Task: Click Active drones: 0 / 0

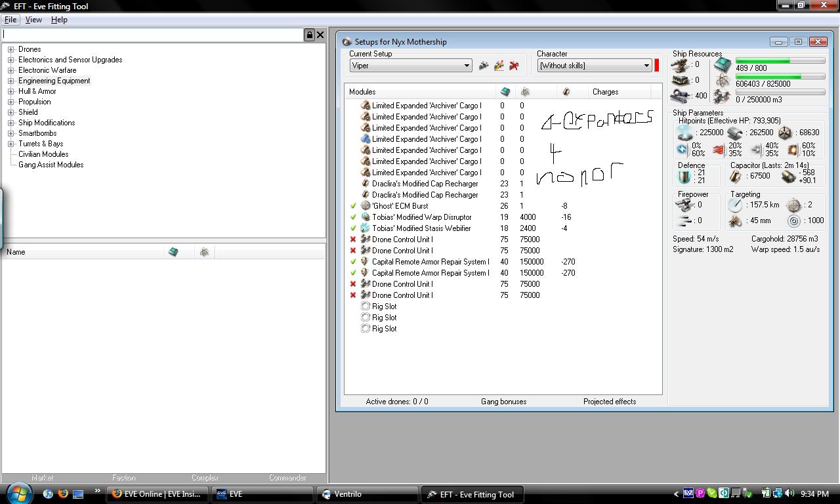Action: pos(397,402)
